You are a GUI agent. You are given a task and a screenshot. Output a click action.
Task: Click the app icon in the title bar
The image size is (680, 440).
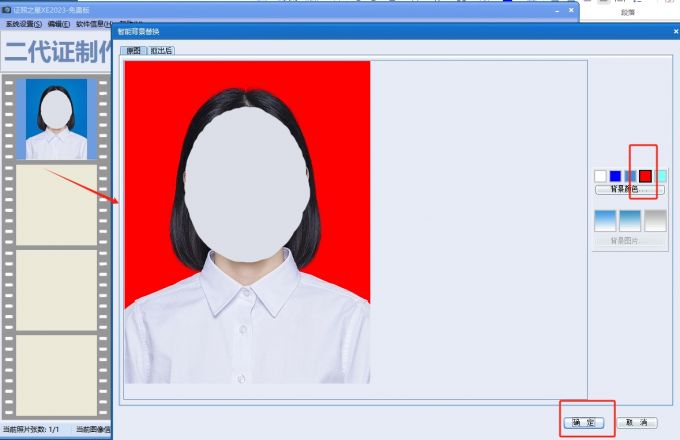6,9
